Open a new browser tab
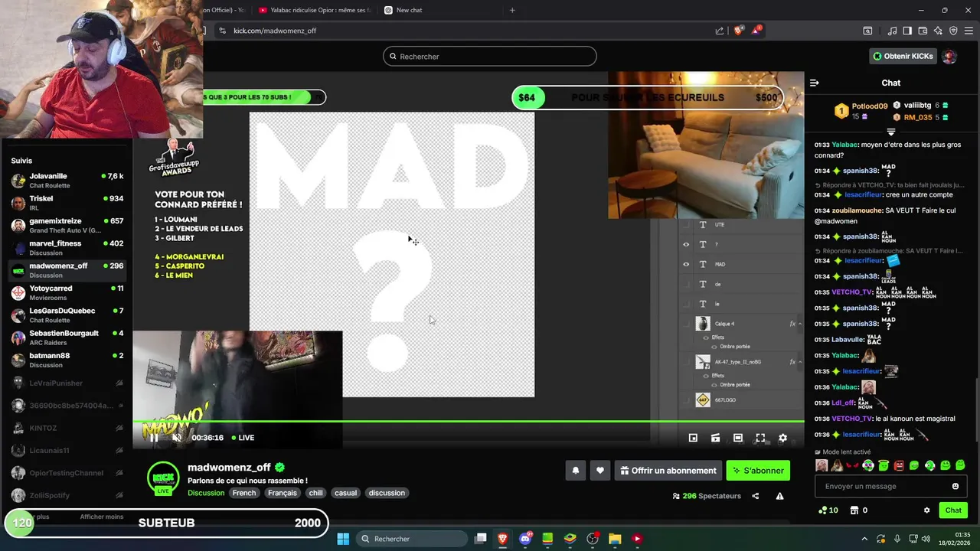Viewport: 980px width, 551px height. point(512,10)
